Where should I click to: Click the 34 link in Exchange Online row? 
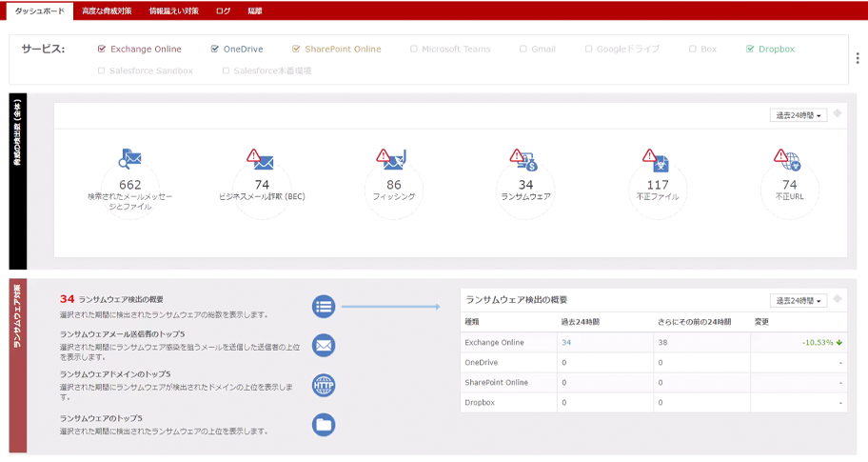tap(566, 342)
